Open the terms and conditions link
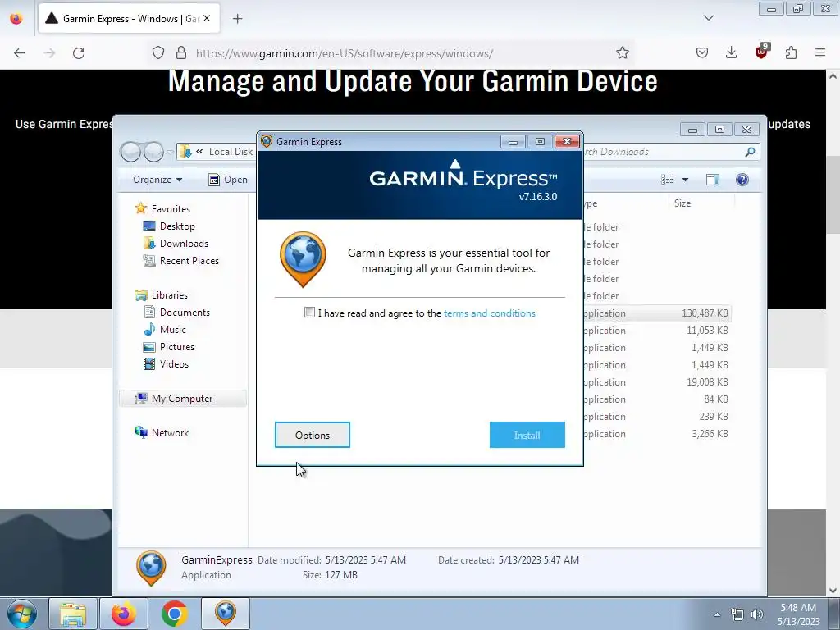 pos(489,313)
